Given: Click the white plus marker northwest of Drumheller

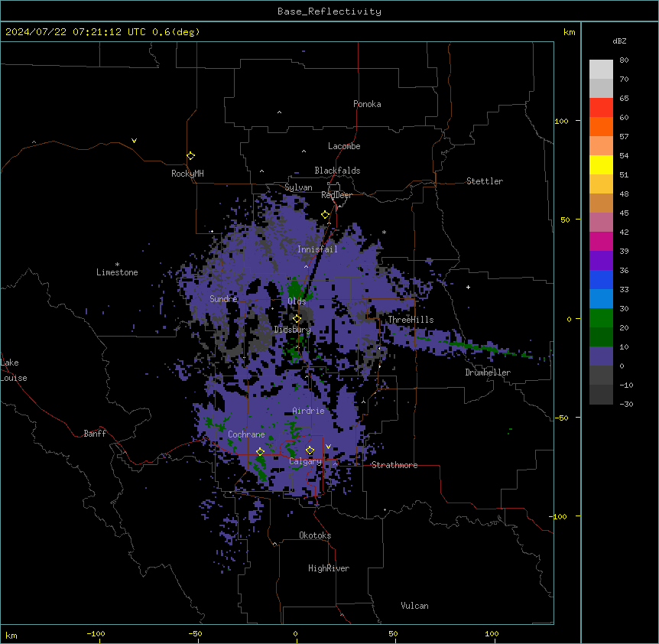Looking at the screenshot, I should 468,287.
